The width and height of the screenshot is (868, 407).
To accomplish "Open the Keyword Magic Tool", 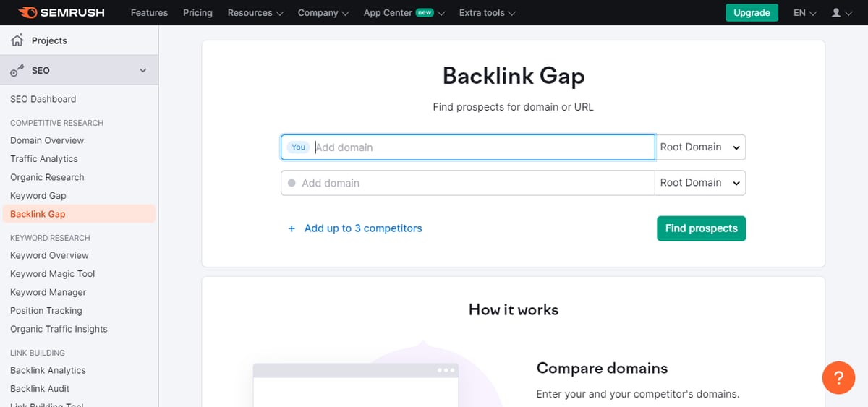I will click(53, 274).
